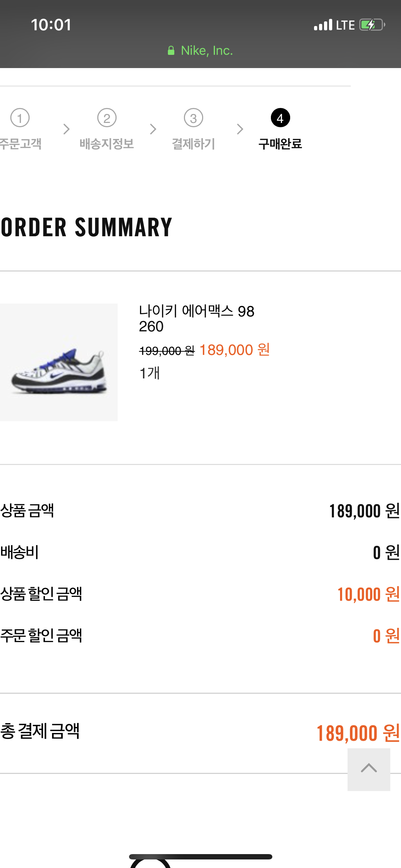Image resolution: width=401 pixels, height=868 pixels.
Task: Tap the green padlock security icon
Action: 171,51
